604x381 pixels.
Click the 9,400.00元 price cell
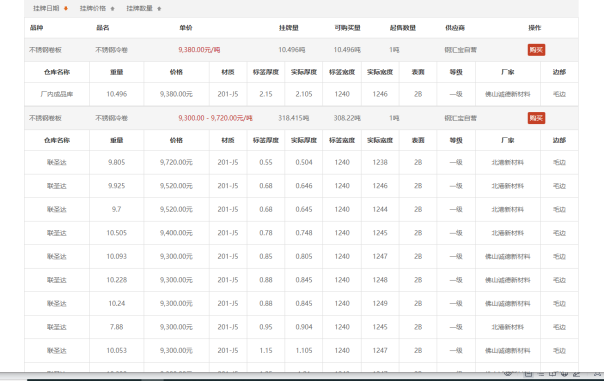pyautogui.click(x=176, y=233)
